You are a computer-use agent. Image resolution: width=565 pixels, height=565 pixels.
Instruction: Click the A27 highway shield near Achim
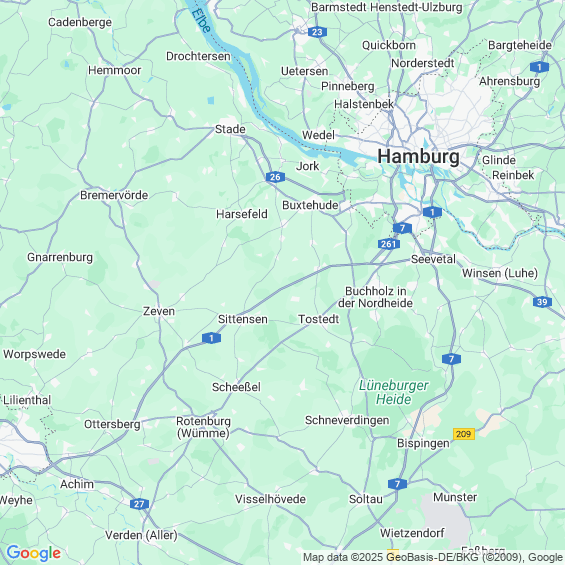pyautogui.click(x=139, y=504)
